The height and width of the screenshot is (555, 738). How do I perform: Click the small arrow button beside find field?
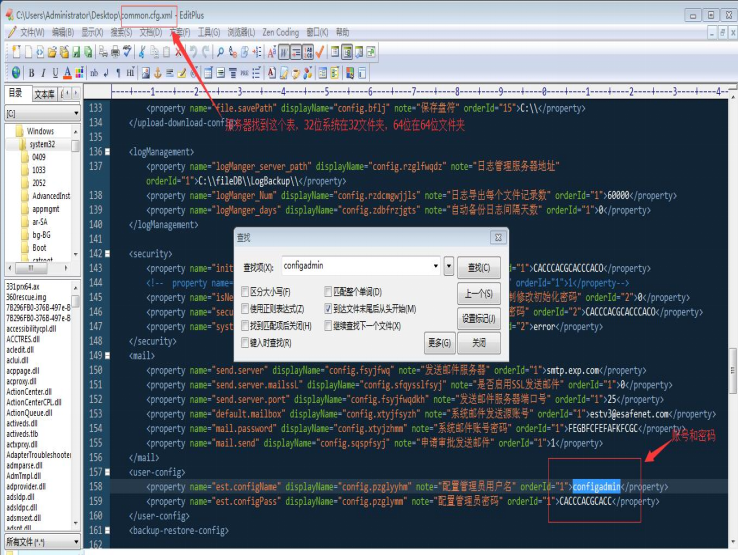pos(449,266)
